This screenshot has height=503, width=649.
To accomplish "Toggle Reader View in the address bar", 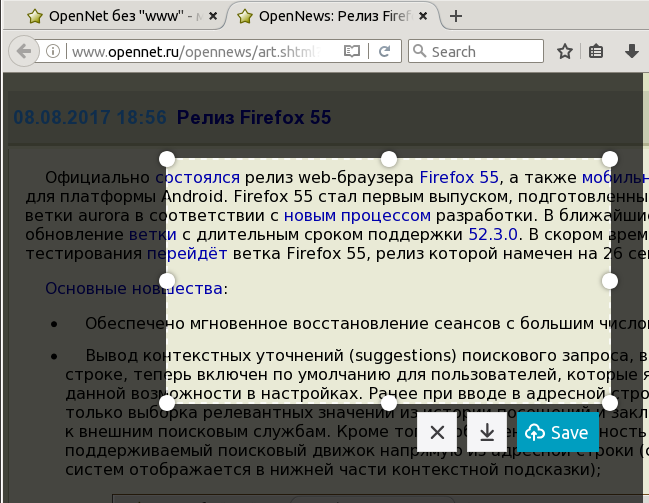I will [351, 52].
